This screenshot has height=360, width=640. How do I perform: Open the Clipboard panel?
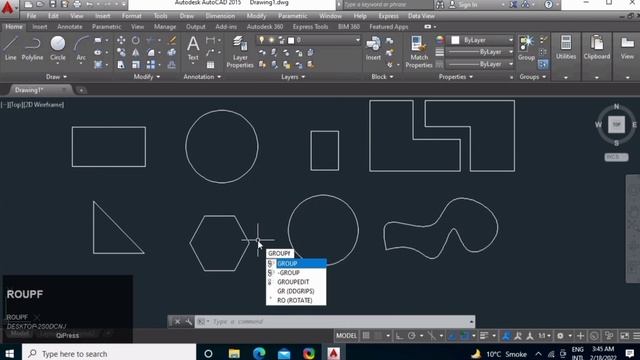pyautogui.click(x=596, y=48)
